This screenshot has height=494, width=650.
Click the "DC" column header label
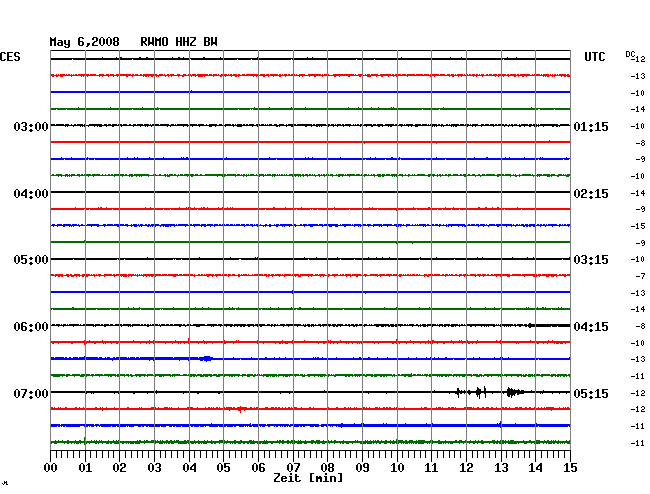[x=630, y=54]
